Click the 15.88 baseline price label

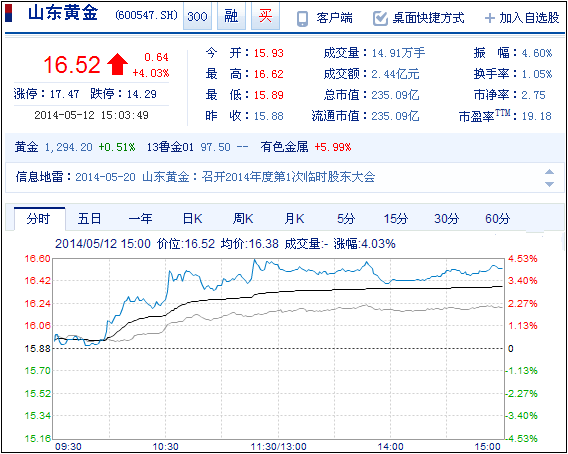click(37, 349)
